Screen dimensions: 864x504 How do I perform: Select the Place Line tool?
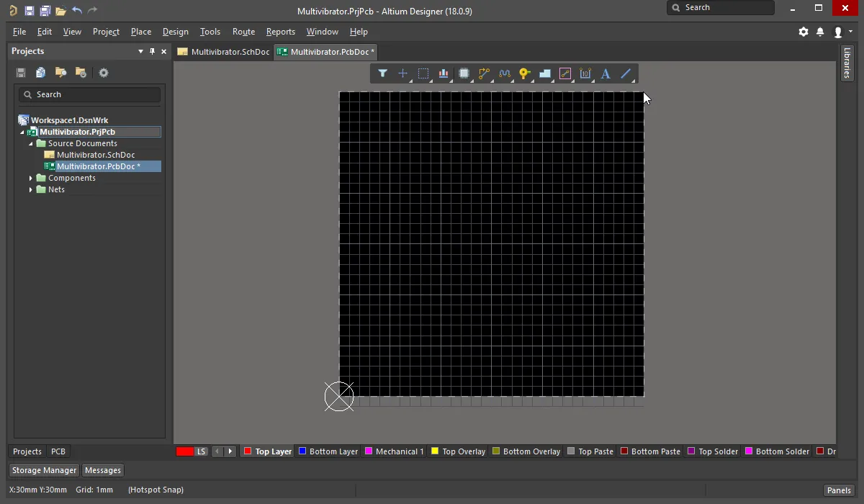(x=626, y=73)
